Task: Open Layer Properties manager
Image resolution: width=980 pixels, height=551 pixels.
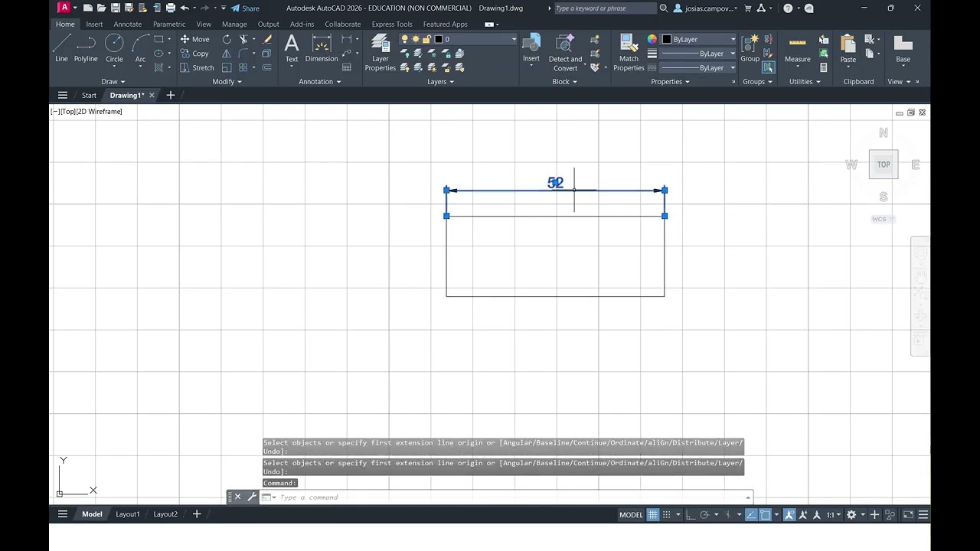Action: tap(380, 53)
